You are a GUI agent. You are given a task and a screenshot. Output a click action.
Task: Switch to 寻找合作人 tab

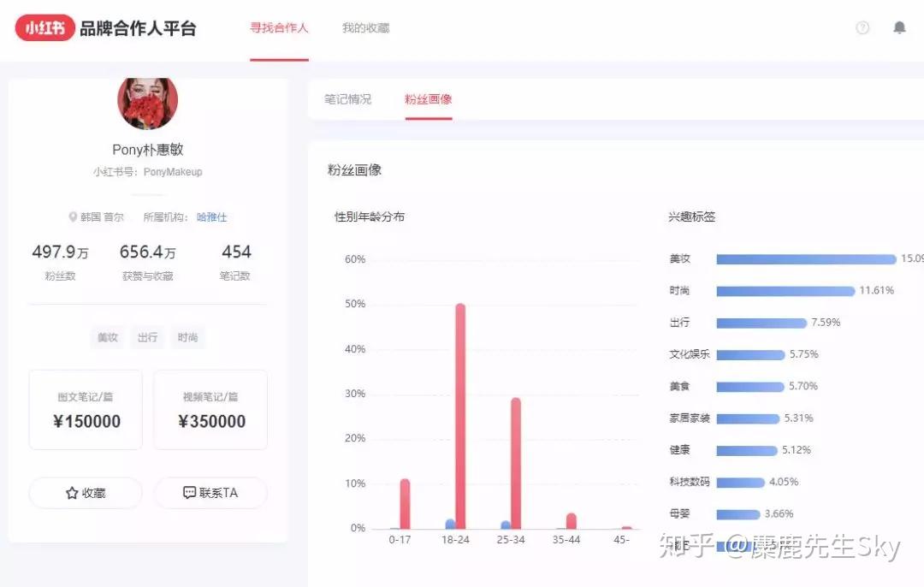(279, 27)
